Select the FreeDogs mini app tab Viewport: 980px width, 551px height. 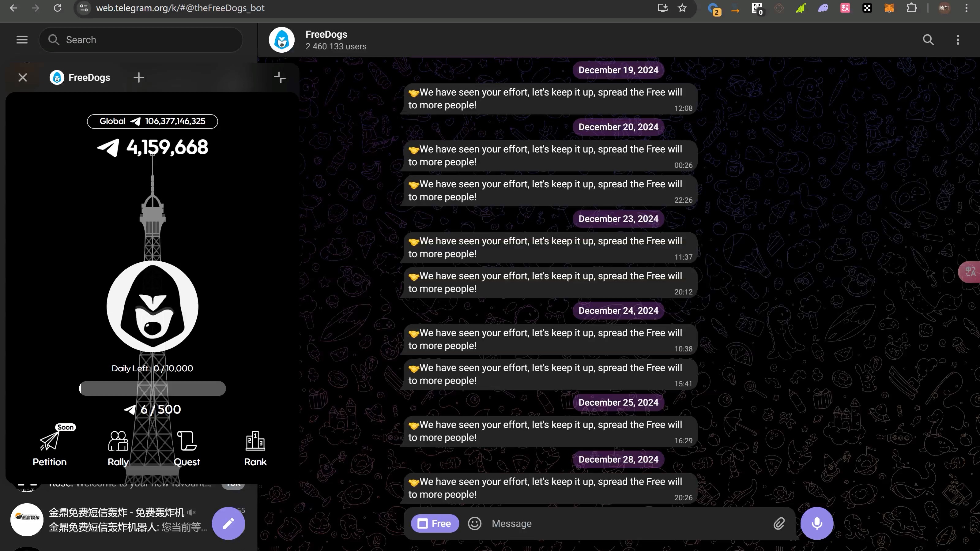click(80, 77)
